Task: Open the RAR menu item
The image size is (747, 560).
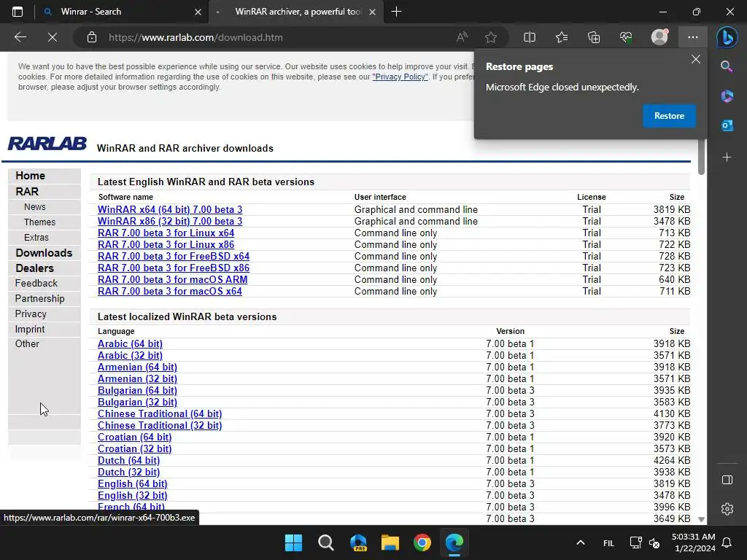Action: click(x=27, y=192)
